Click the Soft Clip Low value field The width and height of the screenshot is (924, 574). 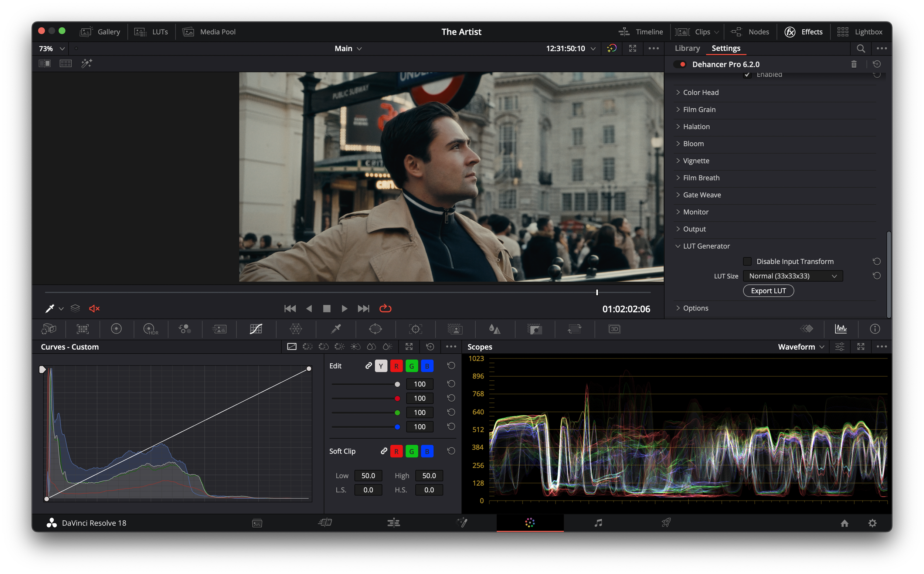tap(368, 476)
